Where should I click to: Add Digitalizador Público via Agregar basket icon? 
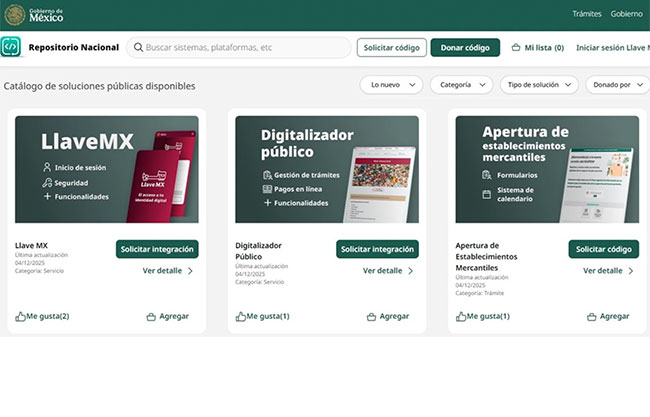tap(372, 316)
